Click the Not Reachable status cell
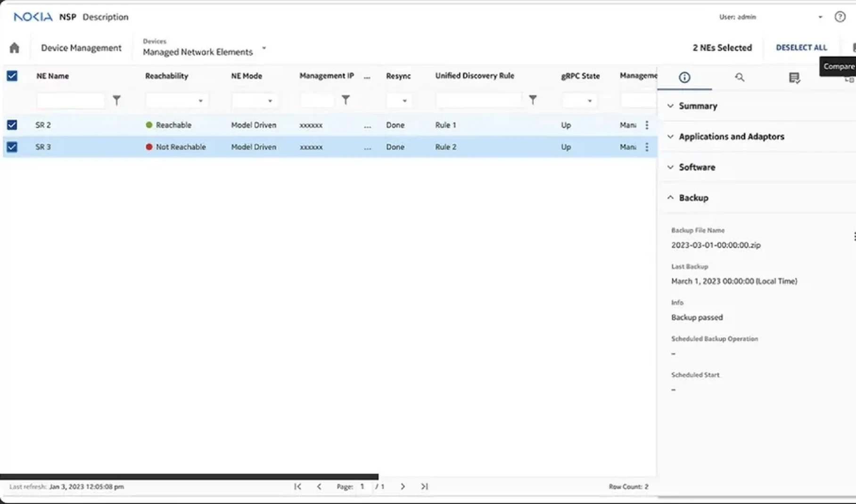The height and width of the screenshot is (504, 856). click(x=176, y=147)
